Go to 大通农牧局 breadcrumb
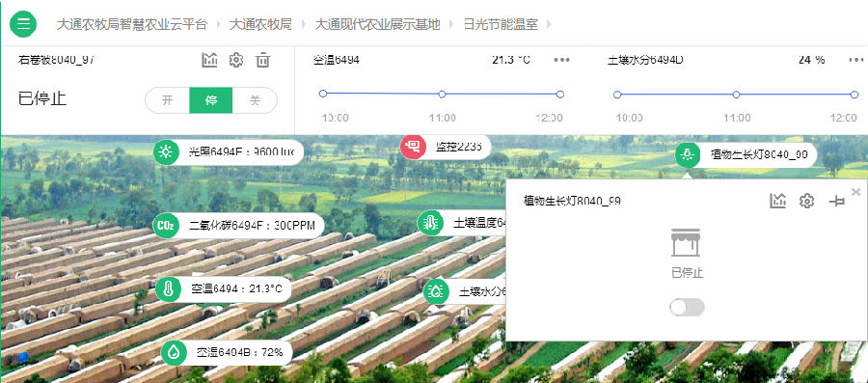 (260, 24)
